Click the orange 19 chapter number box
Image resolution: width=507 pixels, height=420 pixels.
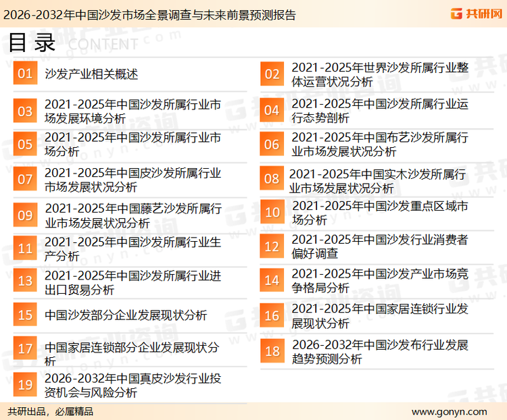coord(25,384)
